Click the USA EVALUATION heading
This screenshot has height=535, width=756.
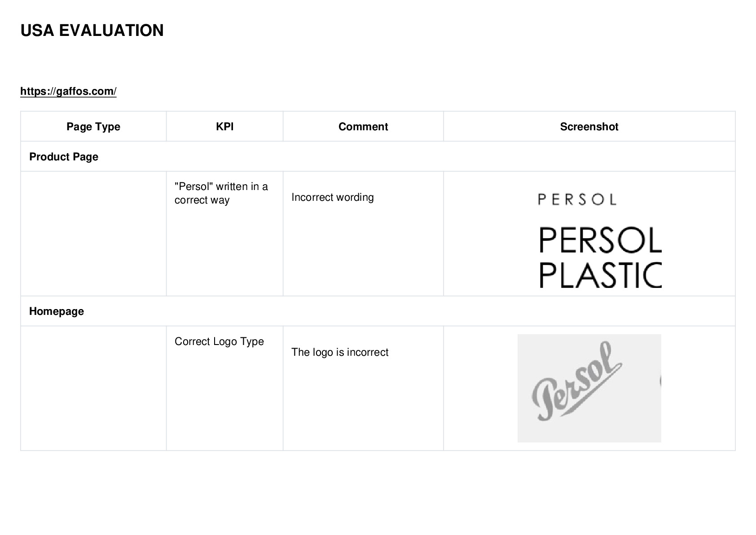pyautogui.click(x=92, y=31)
